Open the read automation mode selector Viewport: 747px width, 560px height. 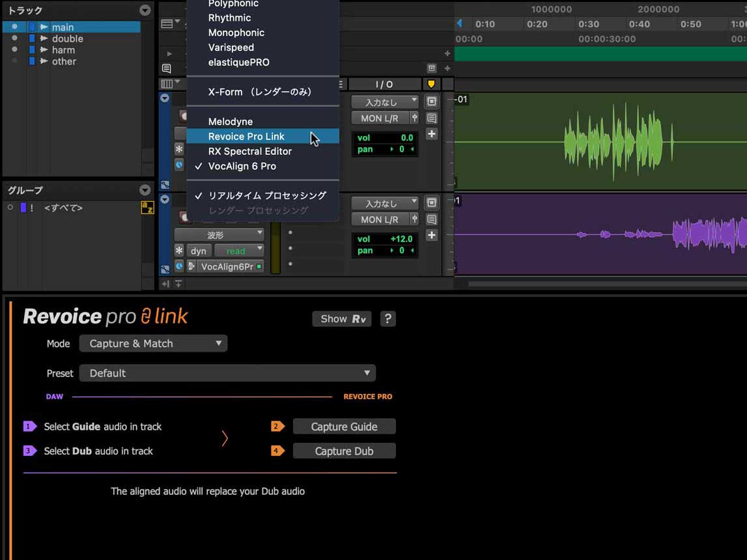[239, 251]
